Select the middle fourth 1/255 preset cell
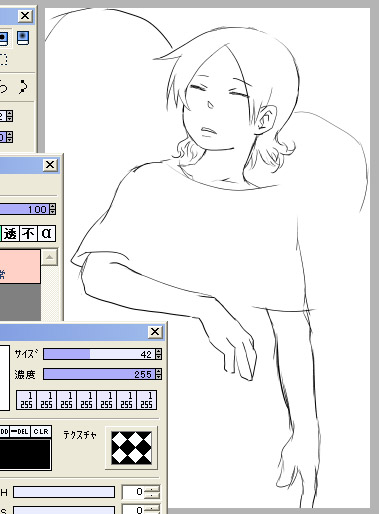This screenshot has width=379, height=514. [x=86, y=400]
